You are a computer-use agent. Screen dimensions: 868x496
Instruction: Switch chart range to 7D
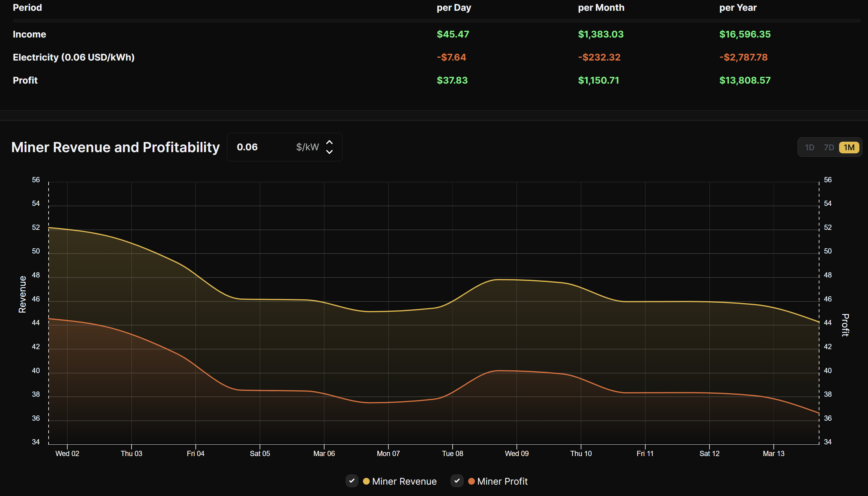(x=828, y=148)
